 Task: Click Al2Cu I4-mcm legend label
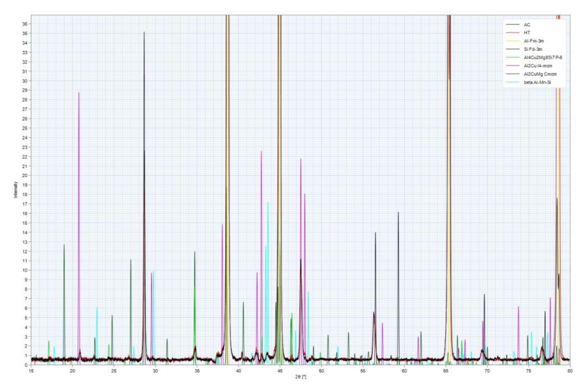tap(538, 66)
